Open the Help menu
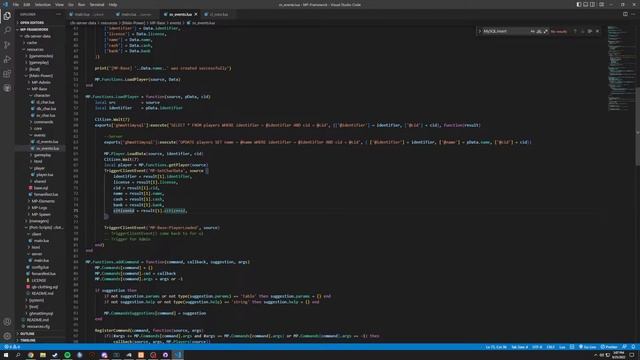Viewport: 640px width, 360px height. [x=113, y=4]
